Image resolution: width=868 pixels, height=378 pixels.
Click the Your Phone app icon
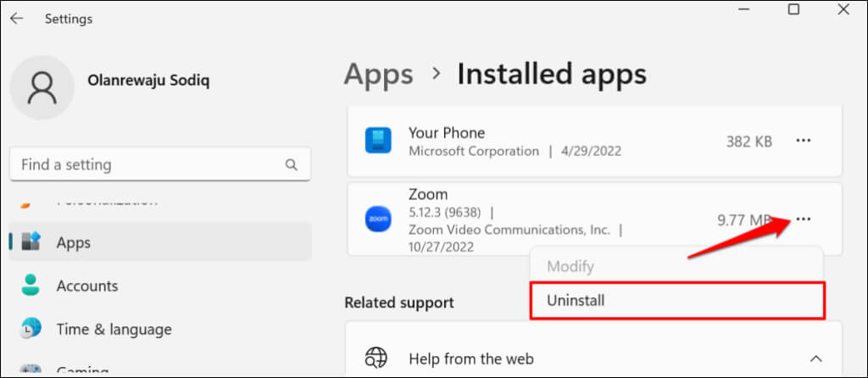[x=377, y=142]
